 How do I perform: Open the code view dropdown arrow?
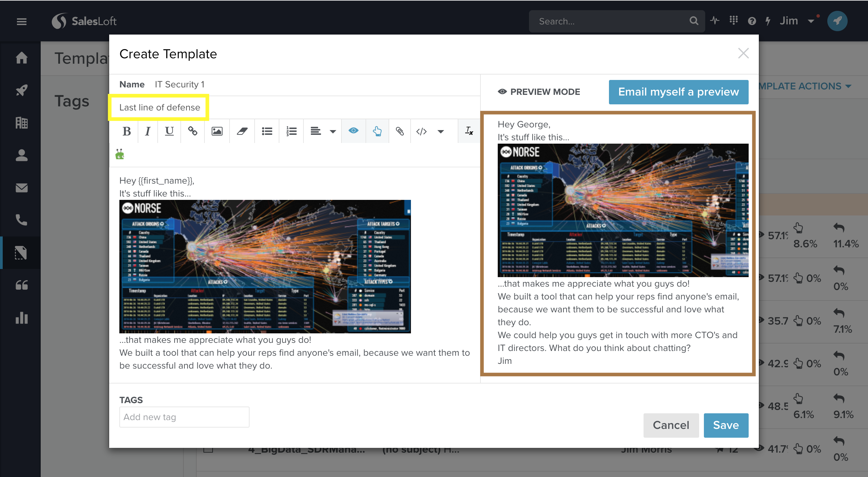click(x=440, y=132)
